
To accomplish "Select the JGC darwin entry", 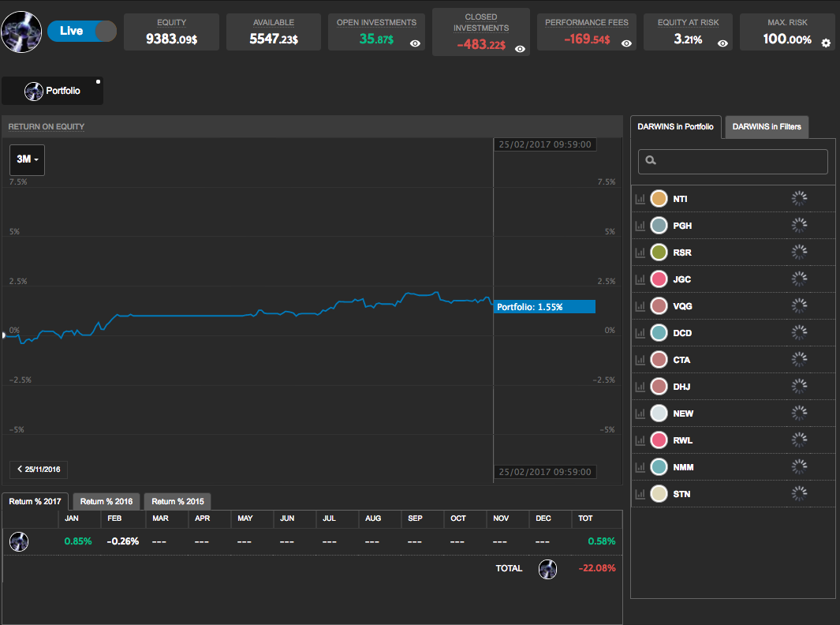I will [x=681, y=279].
